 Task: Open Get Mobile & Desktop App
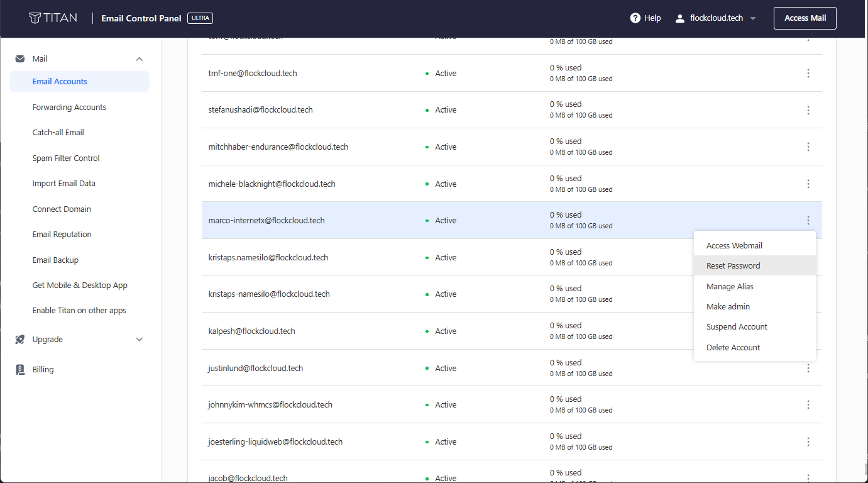[80, 286]
